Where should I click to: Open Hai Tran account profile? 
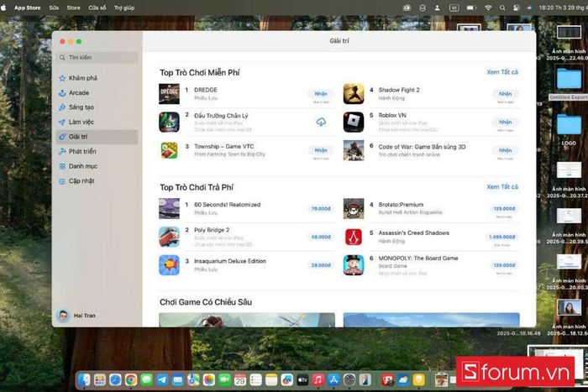[x=76, y=316]
